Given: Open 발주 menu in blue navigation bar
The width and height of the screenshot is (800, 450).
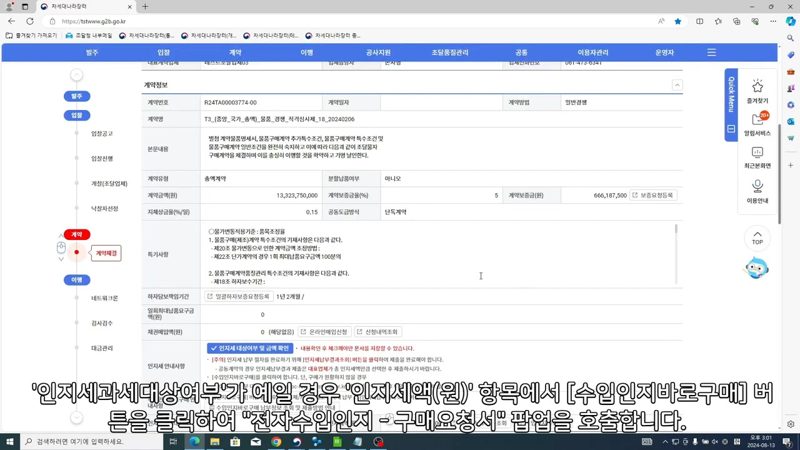Looking at the screenshot, I should tap(92, 53).
